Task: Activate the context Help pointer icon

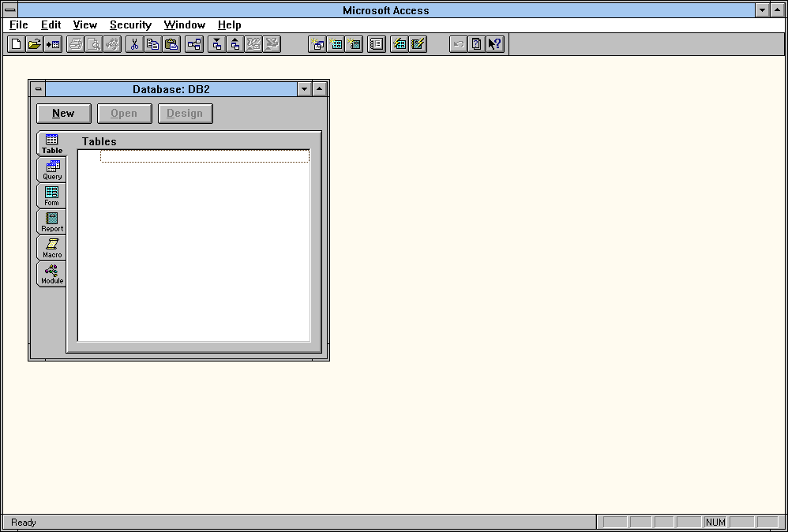Action: click(x=495, y=44)
